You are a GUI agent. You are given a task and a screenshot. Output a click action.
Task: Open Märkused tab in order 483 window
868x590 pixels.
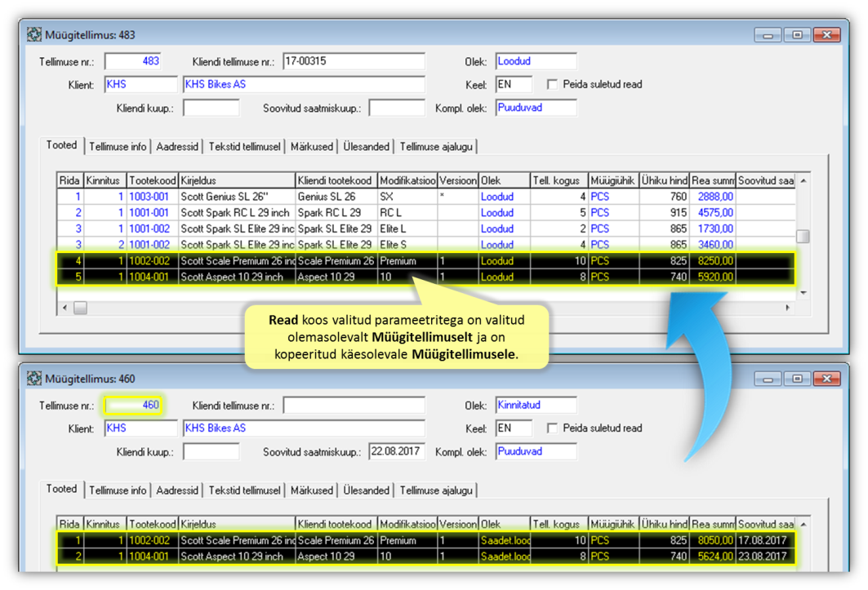[312, 147]
